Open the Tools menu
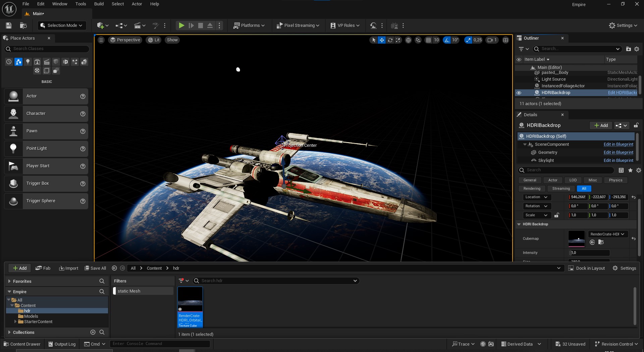 [x=81, y=4]
